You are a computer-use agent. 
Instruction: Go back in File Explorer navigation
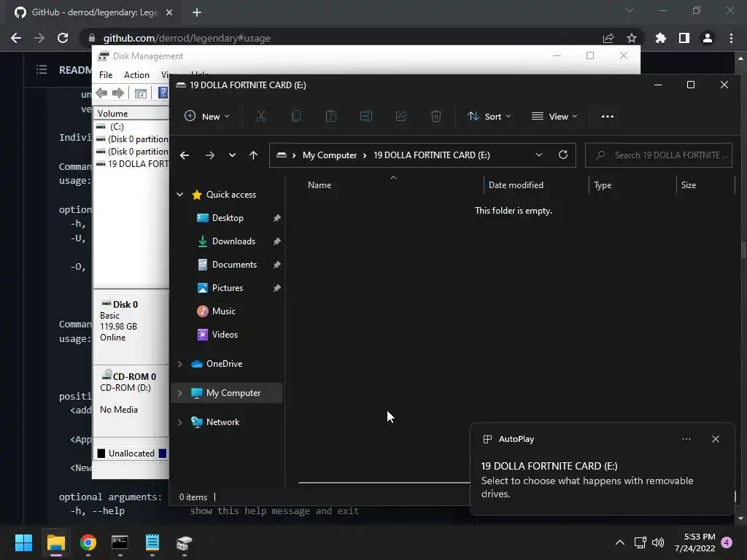185,155
